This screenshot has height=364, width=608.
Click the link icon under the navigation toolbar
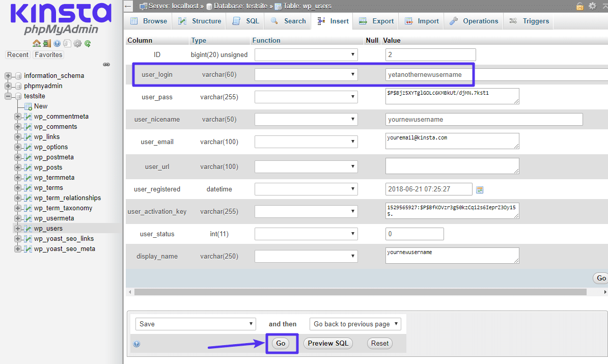point(106,64)
